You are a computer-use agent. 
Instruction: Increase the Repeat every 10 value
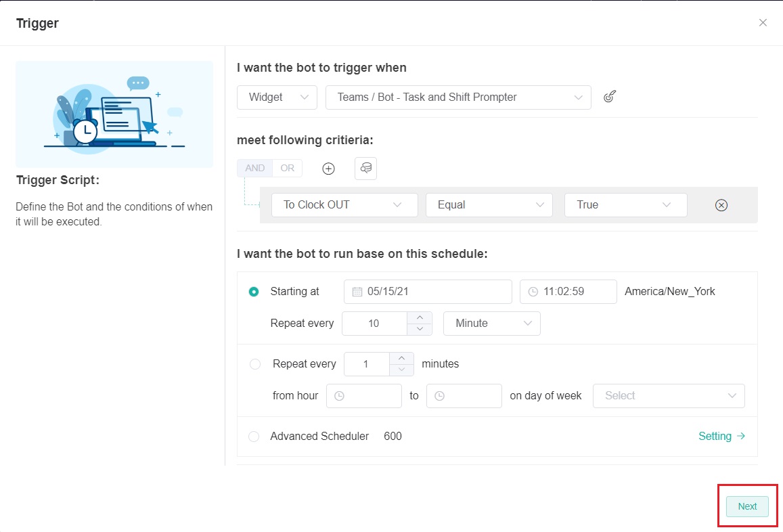pyautogui.click(x=420, y=317)
